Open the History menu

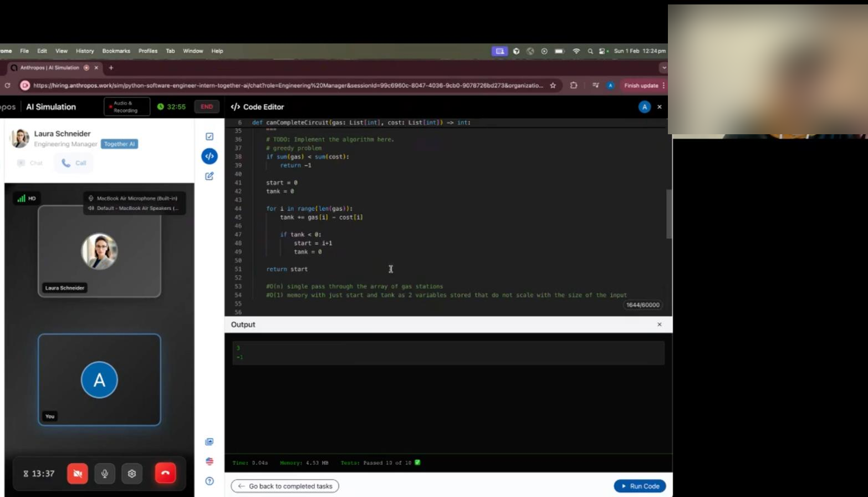pos(85,51)
